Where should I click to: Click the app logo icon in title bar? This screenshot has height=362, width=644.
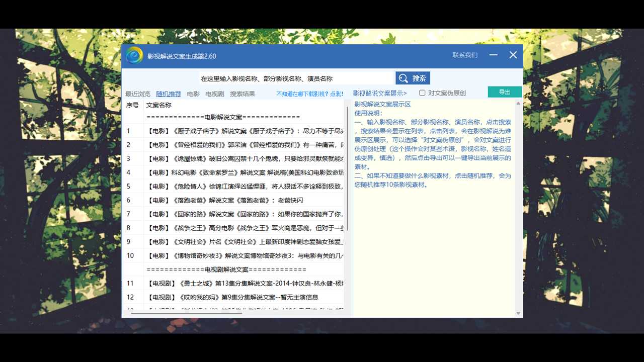click(x=134, y=55)
